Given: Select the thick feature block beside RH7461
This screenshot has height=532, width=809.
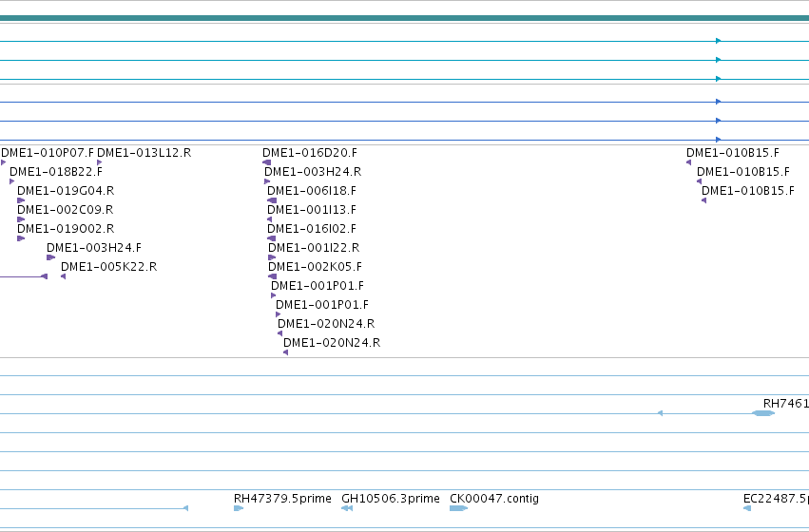Looking at the screenshot, I should point(763,413).
